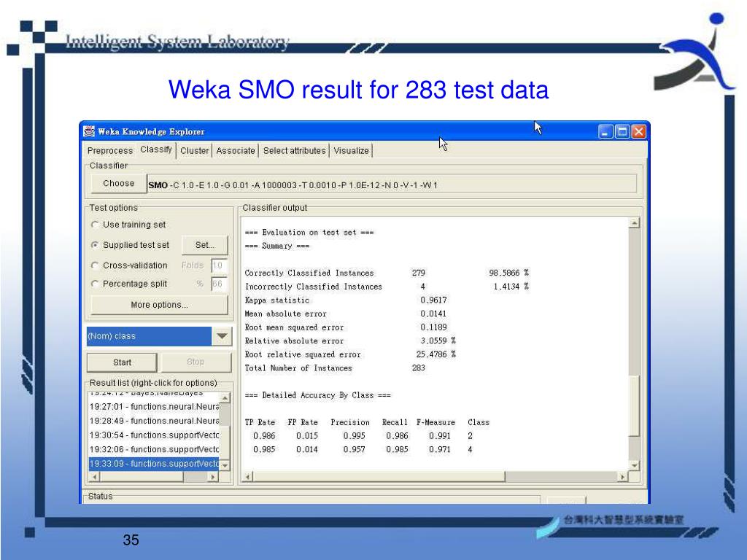
Task: Select the 19:28:49 functions.neural result entry
Action: (x=153, y=421)
